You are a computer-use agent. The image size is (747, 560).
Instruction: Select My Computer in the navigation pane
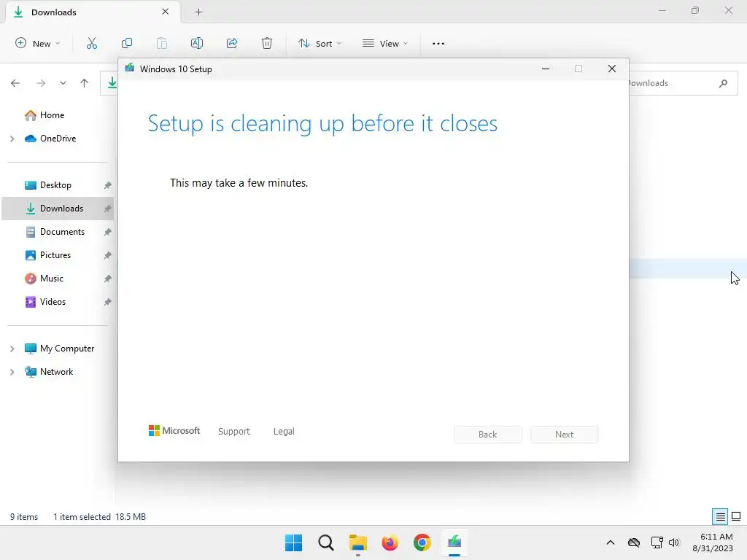66,349
